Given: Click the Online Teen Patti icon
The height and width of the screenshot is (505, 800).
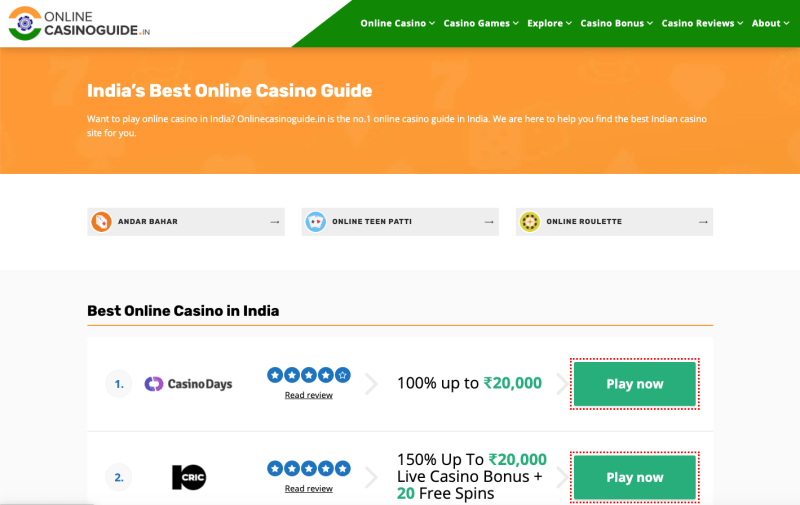Looking at the screenshot, I should (316, 222).
